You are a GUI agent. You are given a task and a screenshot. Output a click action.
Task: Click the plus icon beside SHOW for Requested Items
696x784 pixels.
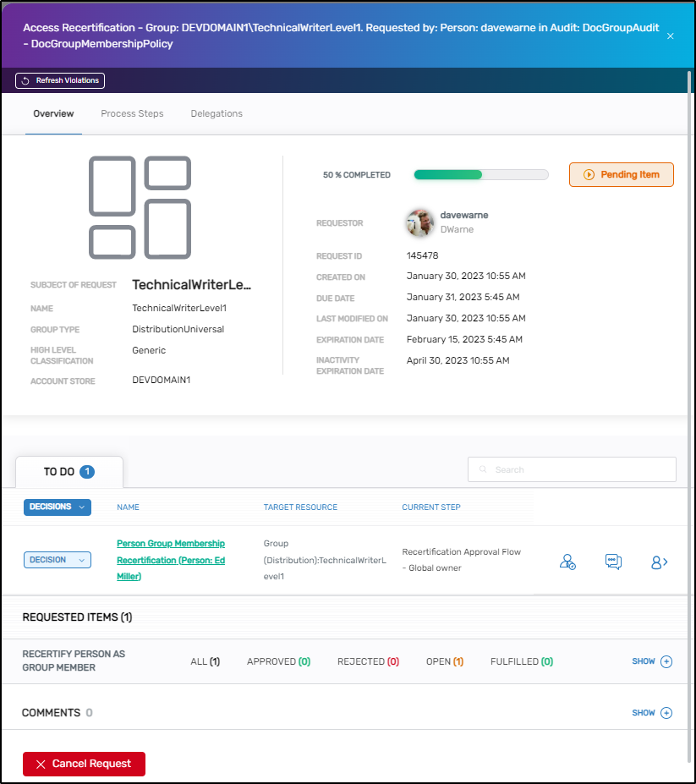[x=667, y=661]
